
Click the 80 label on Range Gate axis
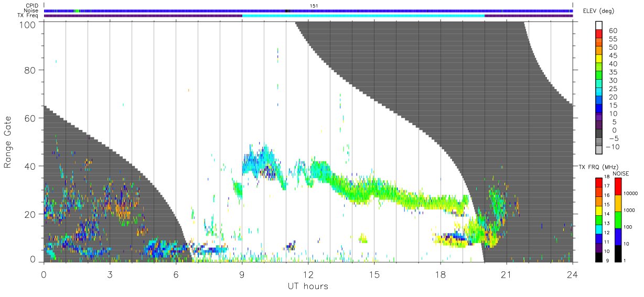(31, 70)
